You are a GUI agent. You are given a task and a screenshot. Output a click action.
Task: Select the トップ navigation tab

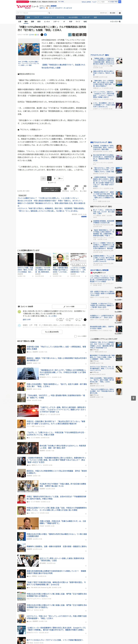[x=20, y=17]
